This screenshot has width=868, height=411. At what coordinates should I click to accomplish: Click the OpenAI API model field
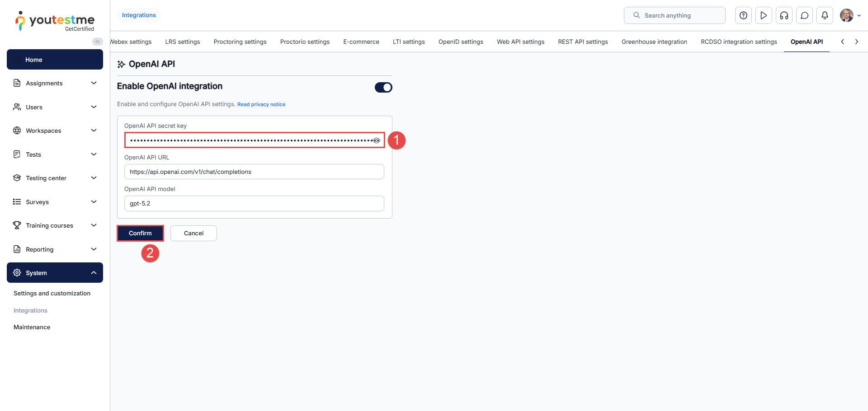click(x=254, y=203)
